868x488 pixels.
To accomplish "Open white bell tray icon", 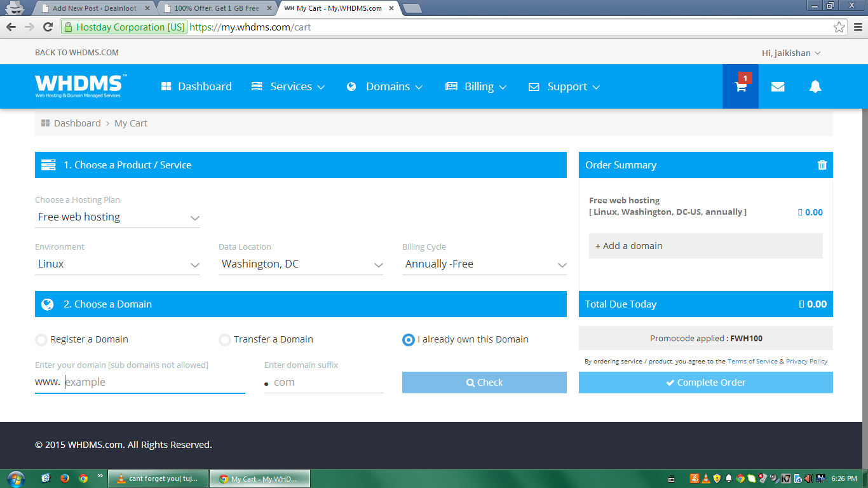I will [729, 478].
